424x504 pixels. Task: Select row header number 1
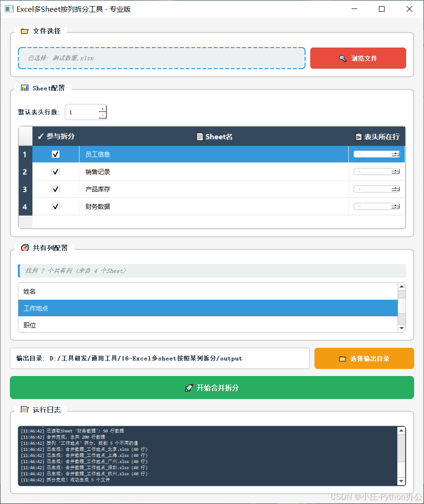point(25,154)
